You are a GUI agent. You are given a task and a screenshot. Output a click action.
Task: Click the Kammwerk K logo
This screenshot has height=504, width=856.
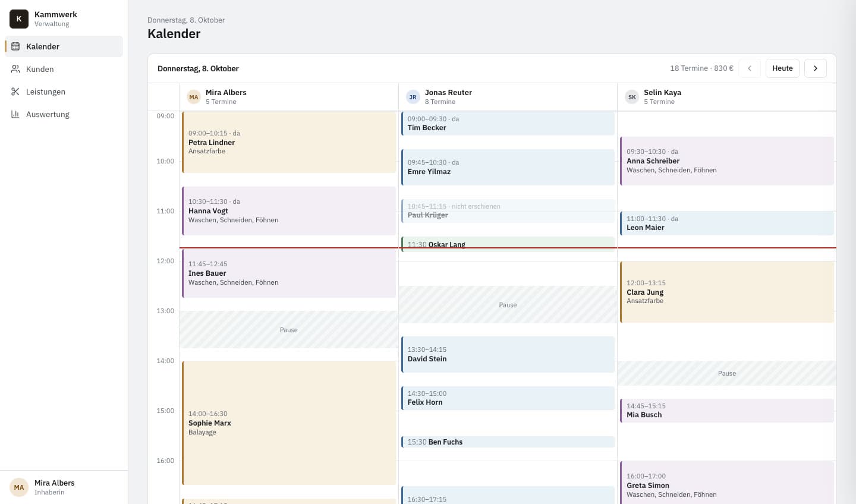coord(19,19)
